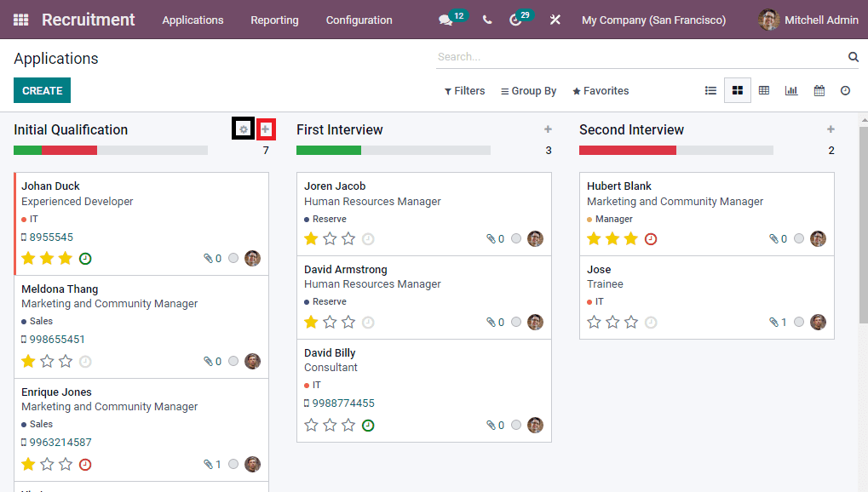Give David Billy a first star rating
Image resolution: width=868 pixels, height=492 pixels.
[x=311, y=425]
